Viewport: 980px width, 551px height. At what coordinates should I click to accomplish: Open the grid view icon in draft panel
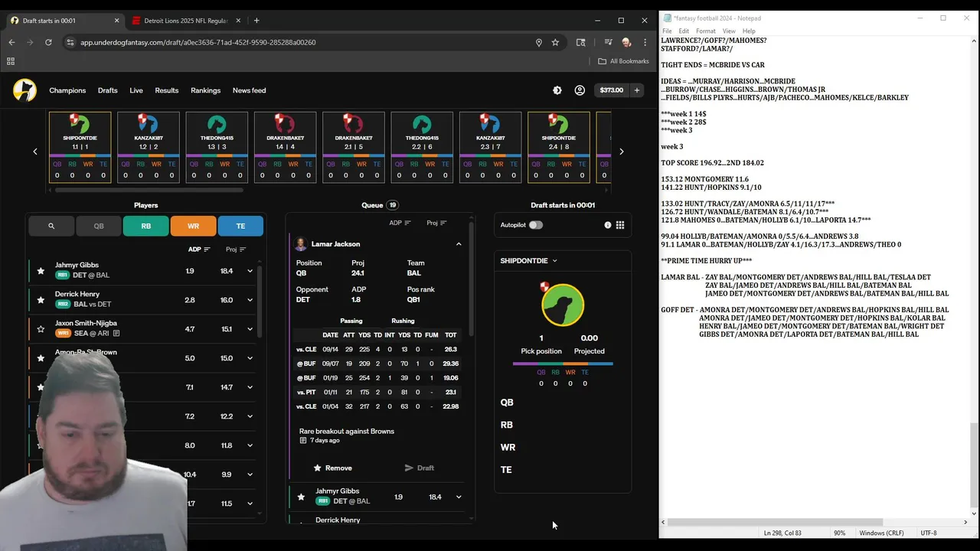pos(620,225)
